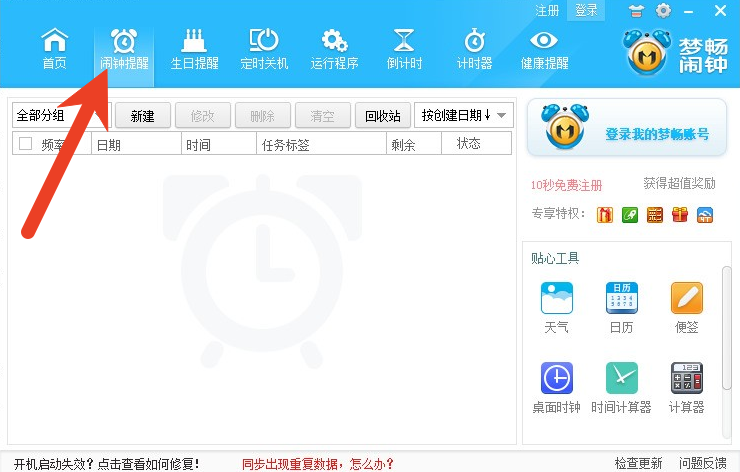The image size is (740, 472).
Task: Open the 运行程序 run program tab
Action: pyautogui.click(x=334, y=50)
